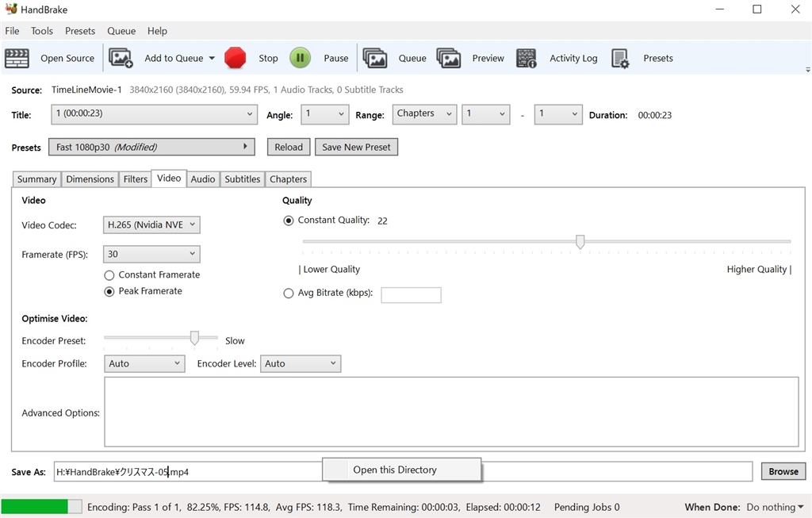The image size is (812, 518).
Task: Click the Reload preset button
Action: click(x=289, y=147)
